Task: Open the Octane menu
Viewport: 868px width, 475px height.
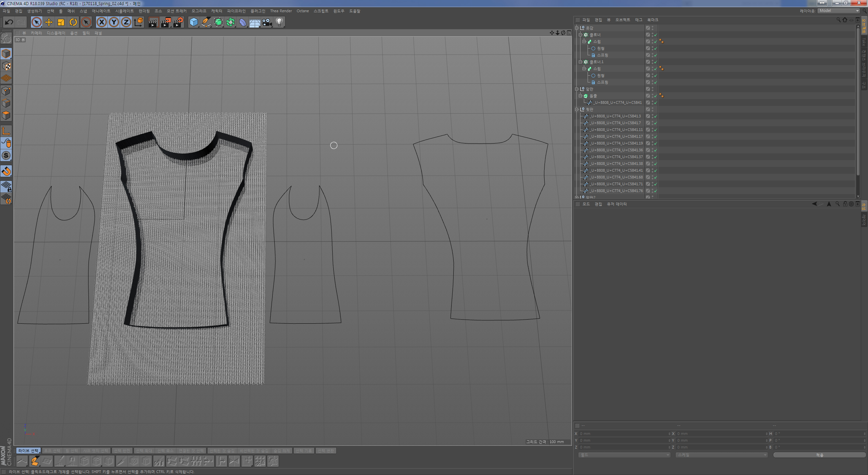Action: point(303,11)
